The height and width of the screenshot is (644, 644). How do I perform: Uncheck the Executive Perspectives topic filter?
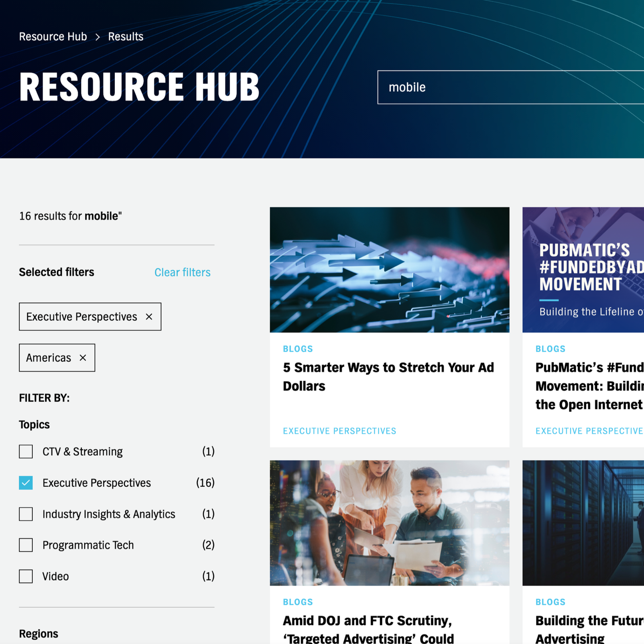pyautogui.click(x=26, y=483)
